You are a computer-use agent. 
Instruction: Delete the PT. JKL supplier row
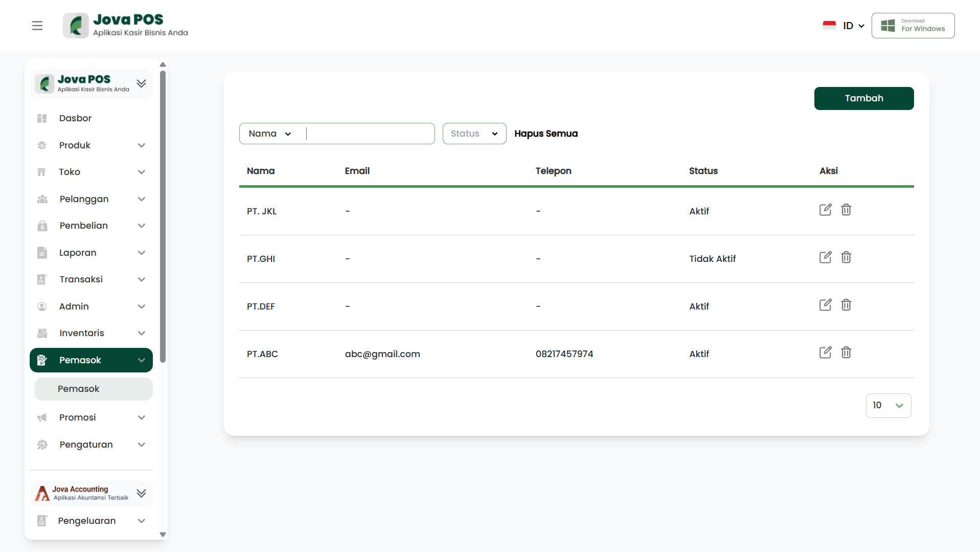(x=846, y=210)
